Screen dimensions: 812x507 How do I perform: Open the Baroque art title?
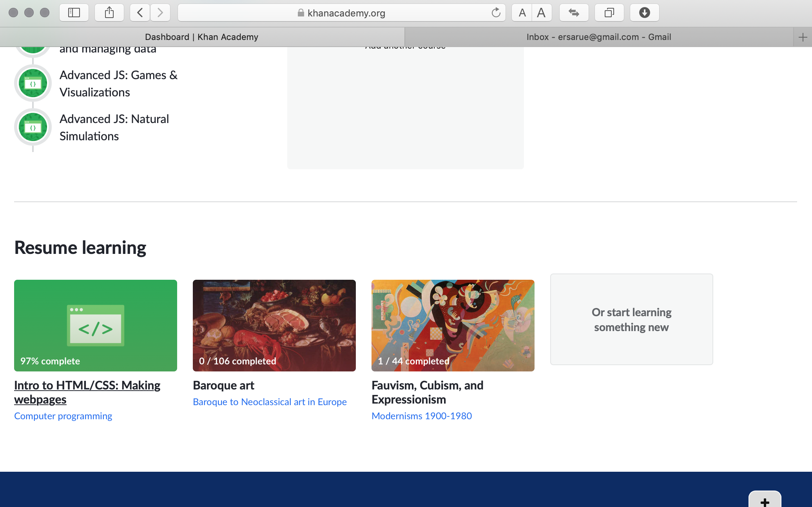223,386
